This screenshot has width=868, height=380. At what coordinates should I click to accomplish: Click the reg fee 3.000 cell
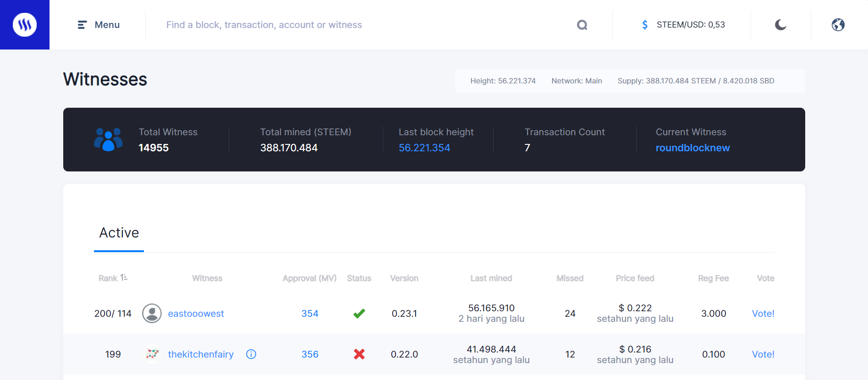(x=714, y=314)
